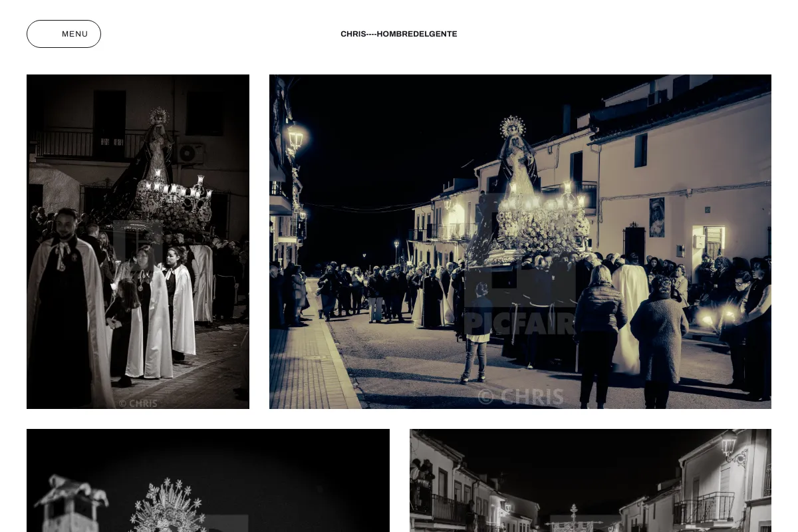Image resolution: width=798 pixels, height=532 pixels.
Task: Open the MENU button
Action: (x=64, y=34)
